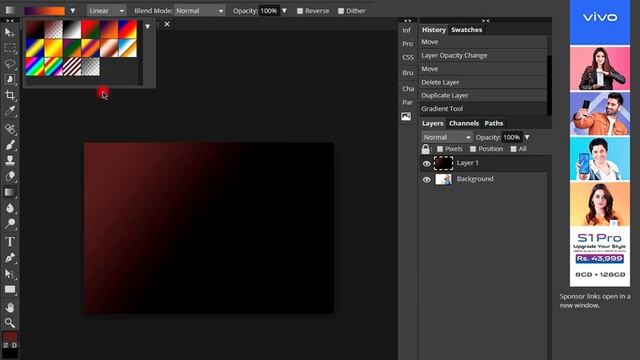Select the Crop tool
640x360 pixels.
(9, 96)
